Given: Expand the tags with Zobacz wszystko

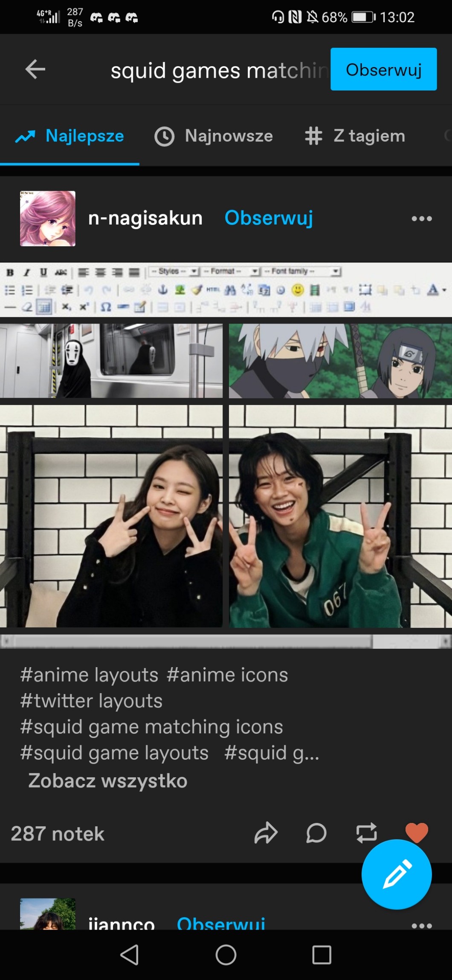Looking at the screenshot, I should tap(107, 781).
